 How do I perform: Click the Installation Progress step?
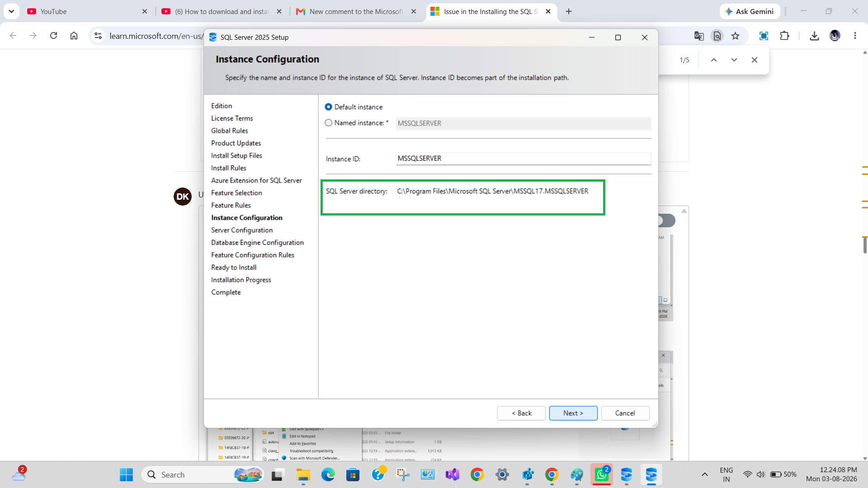click(241, 280)
